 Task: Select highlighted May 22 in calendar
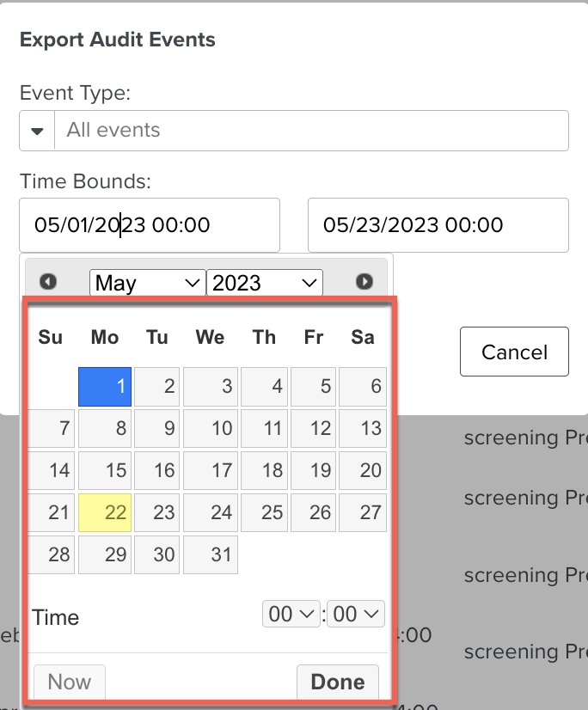(x=105, y=513)
